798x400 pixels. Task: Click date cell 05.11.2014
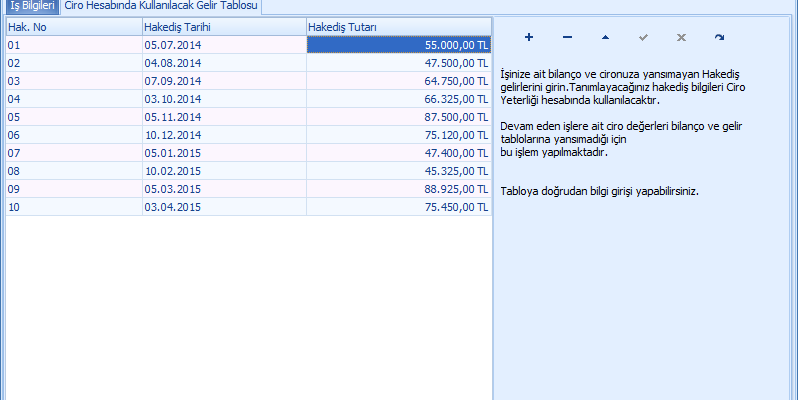223,117
